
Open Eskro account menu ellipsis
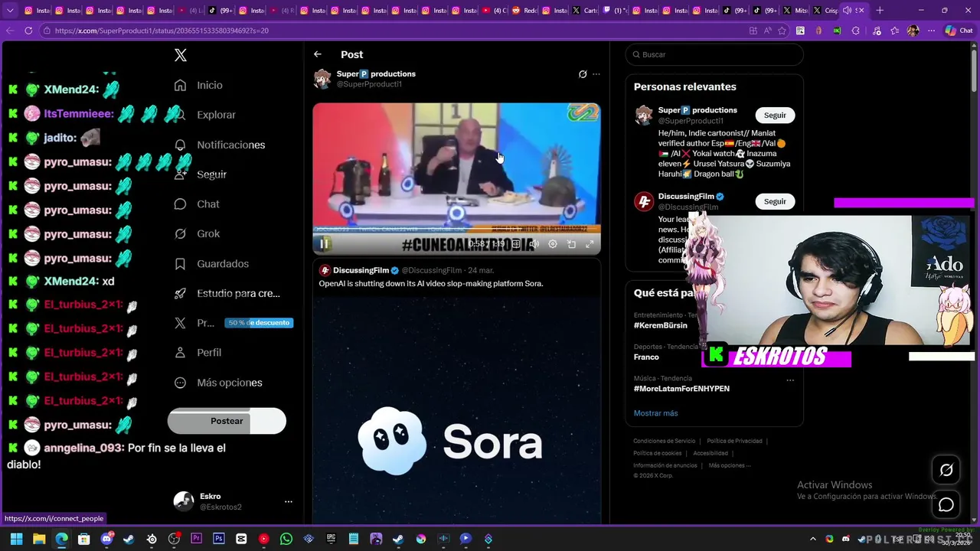(289, 501)
